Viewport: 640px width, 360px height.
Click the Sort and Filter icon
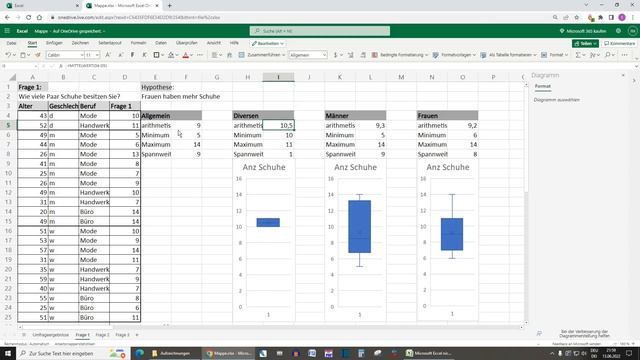[x=592, y=55]
